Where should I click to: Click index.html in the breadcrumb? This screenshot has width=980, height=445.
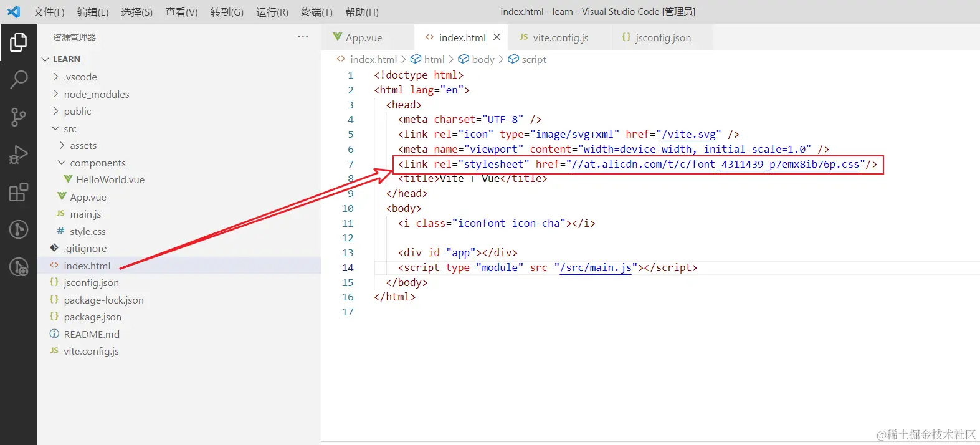coord(373,59)
